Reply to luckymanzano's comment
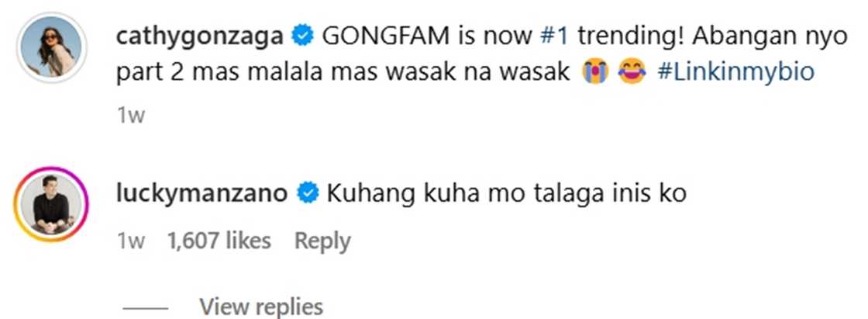Screen dimensions: 868x319 point(322,241)
